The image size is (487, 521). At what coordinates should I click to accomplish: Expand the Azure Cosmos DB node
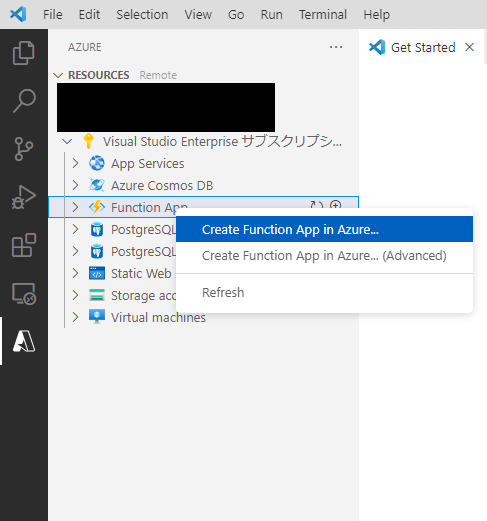76,185
